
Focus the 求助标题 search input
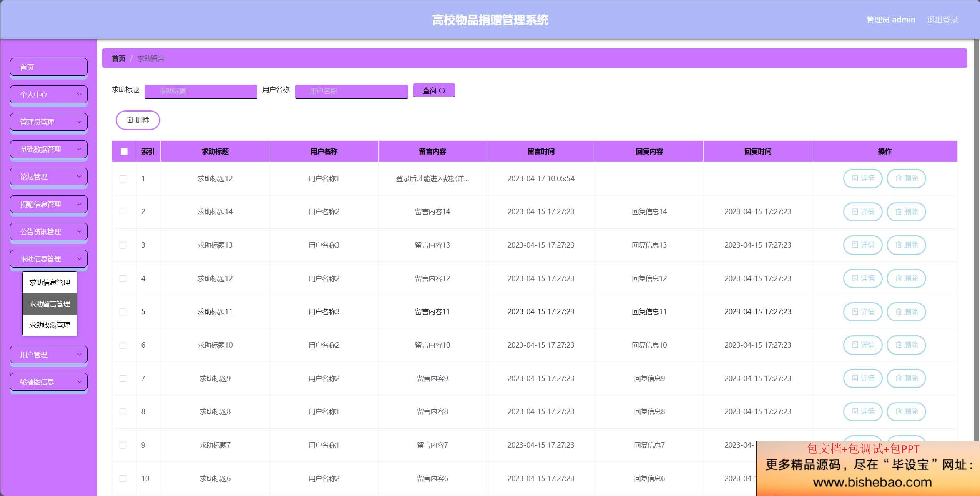point(201,92)
